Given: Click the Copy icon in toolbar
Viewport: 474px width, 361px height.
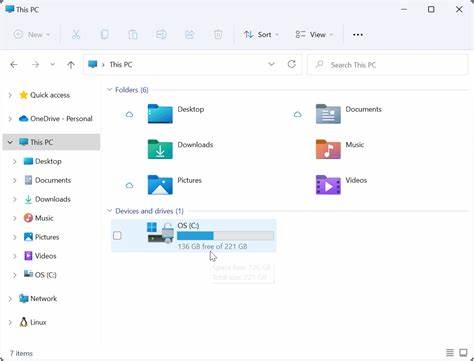Looking at the screenshot, I should coord(104,34).
